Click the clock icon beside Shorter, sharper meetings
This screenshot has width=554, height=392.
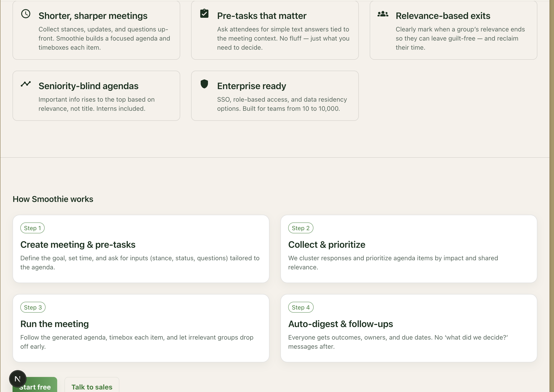click(26, 14)
